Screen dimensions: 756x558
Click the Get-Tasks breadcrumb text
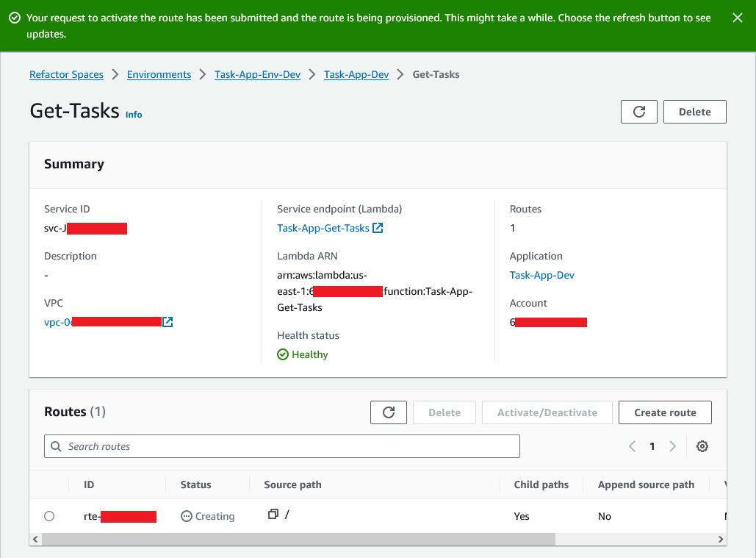point(436,74)
